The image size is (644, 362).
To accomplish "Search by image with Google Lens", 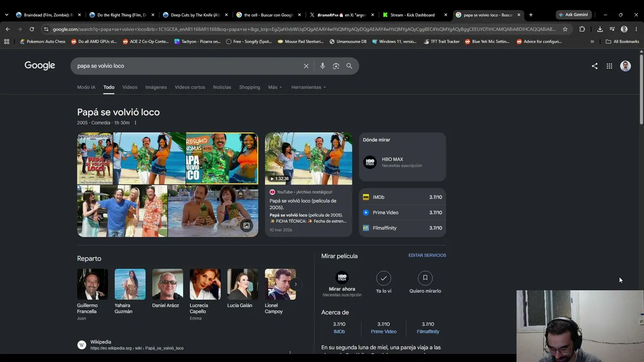I will pyautogui.click(x=336, y=66).
